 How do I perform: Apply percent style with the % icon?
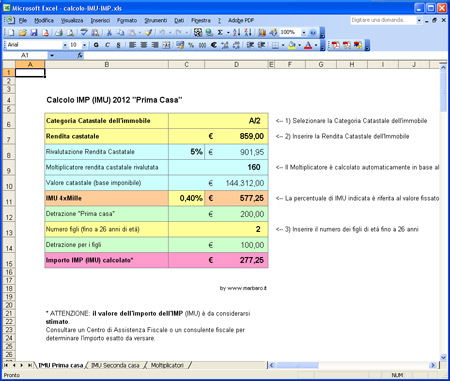click(191, 45)
